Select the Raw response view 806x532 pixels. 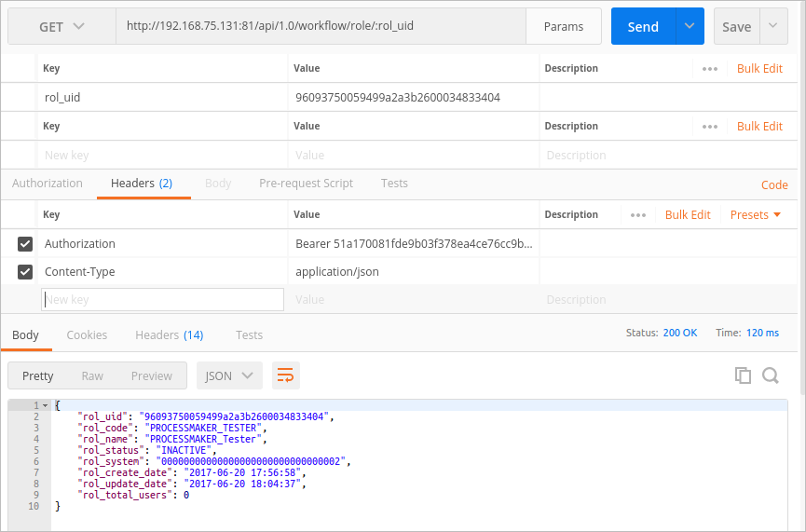coord(92,375)
